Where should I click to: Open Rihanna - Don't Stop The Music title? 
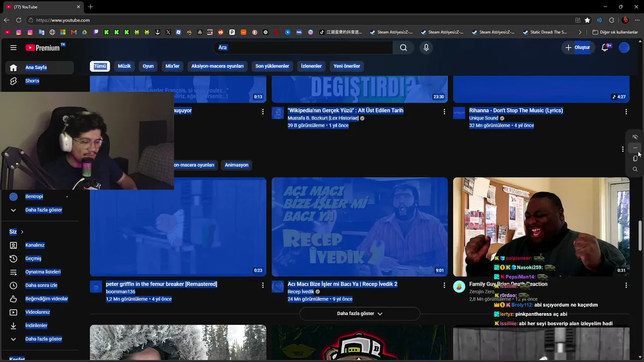[516, 111]
